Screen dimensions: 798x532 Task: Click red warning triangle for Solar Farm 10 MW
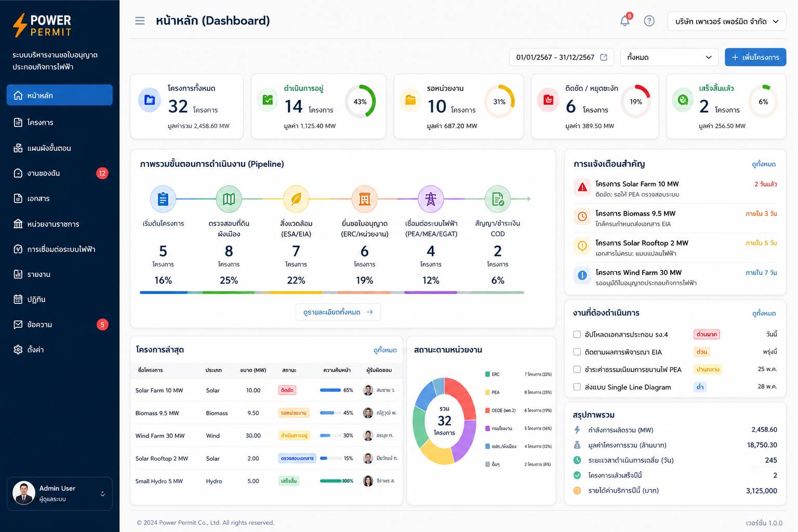[582, 187]
